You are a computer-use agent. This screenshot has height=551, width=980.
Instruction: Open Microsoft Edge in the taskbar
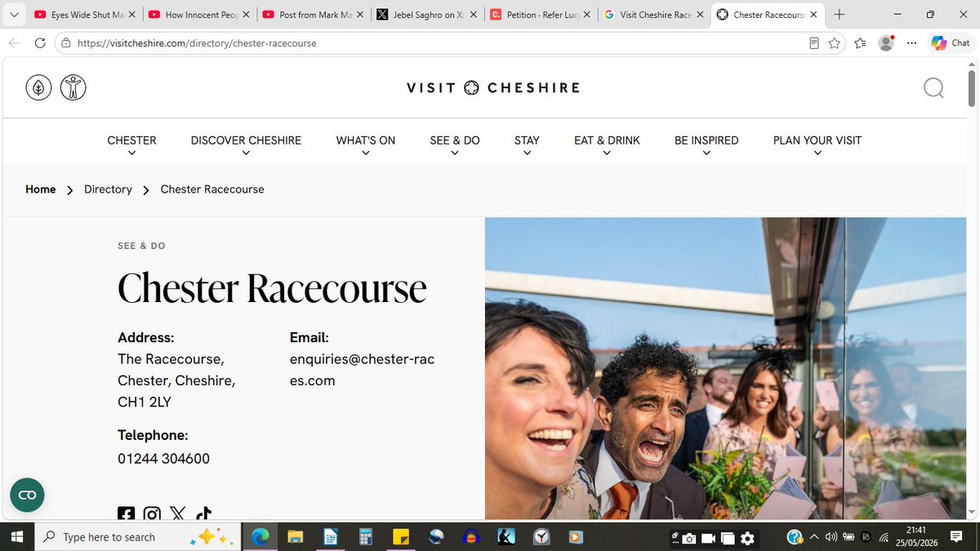(x=261, y=537)
